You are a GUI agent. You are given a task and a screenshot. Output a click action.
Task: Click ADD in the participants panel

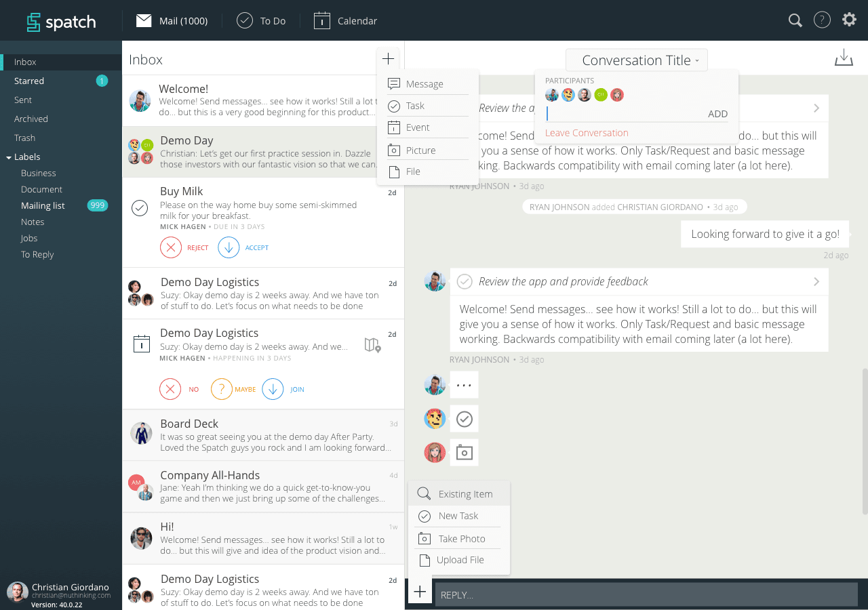click(x=717, y=114)
